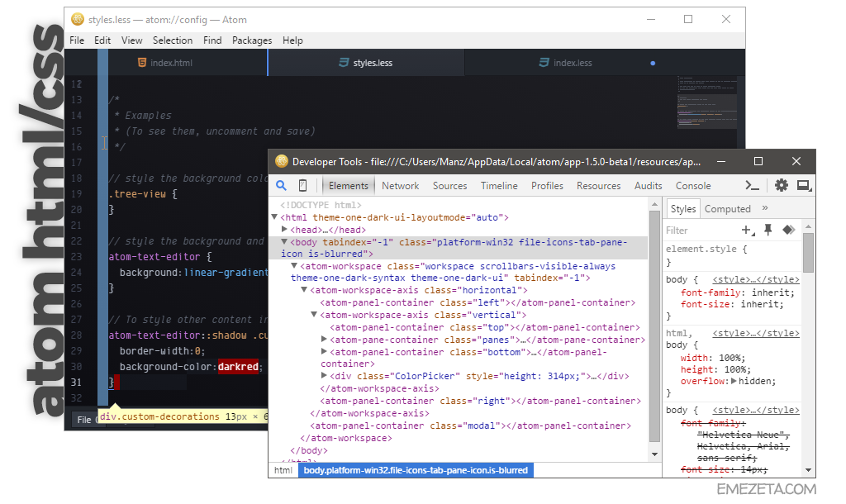Select the Elements panel tab
Screen dimensions: 846x504
point(348,186)
